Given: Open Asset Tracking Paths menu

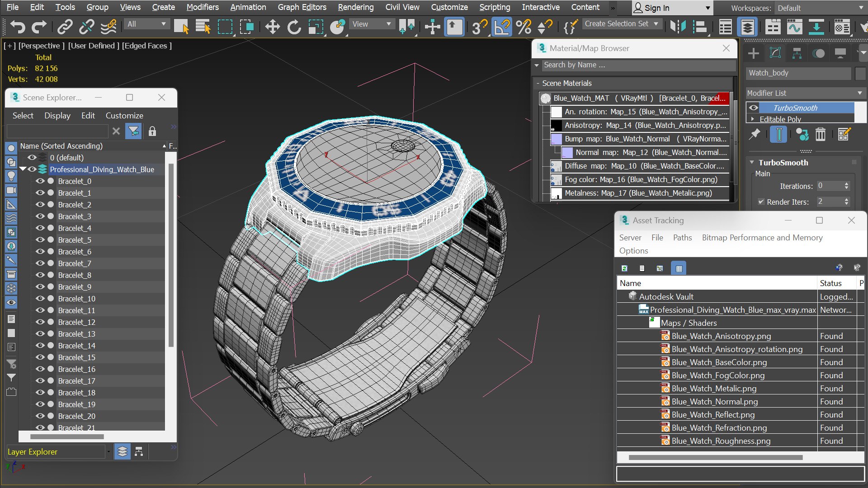Looking at the screenshot, I should [682, 238].
